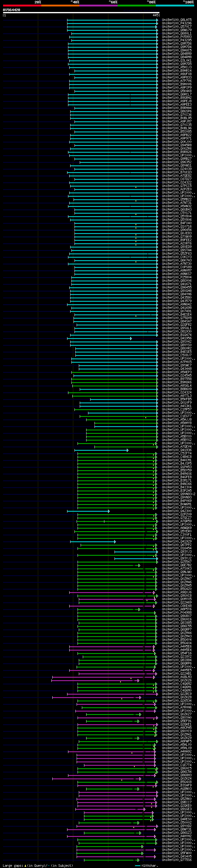Select hit UniRef100_A4HYH2

point(177,836)
